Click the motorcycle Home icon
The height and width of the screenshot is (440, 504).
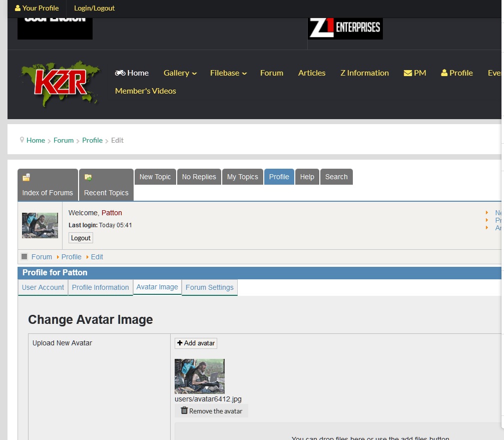[x=120, y=73]
